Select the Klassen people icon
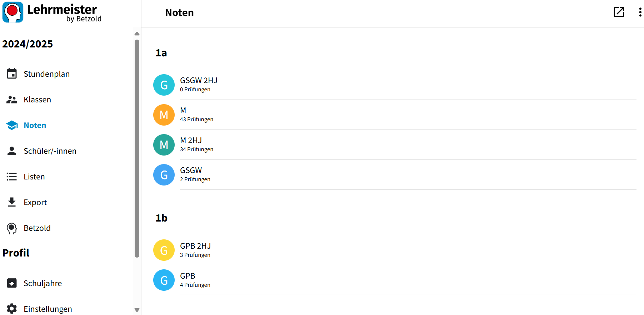644x315 pixels. [12, 100]
